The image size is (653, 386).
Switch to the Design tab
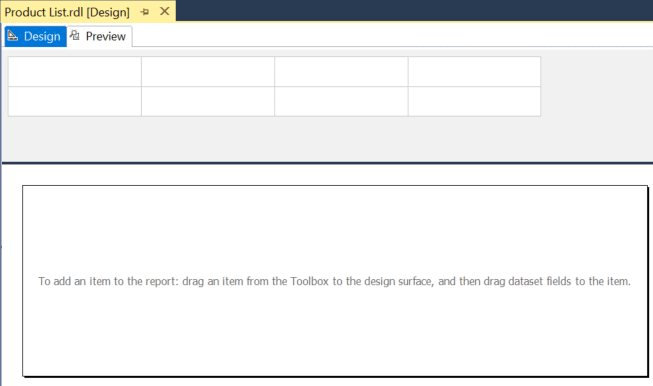tap(35, 37)
